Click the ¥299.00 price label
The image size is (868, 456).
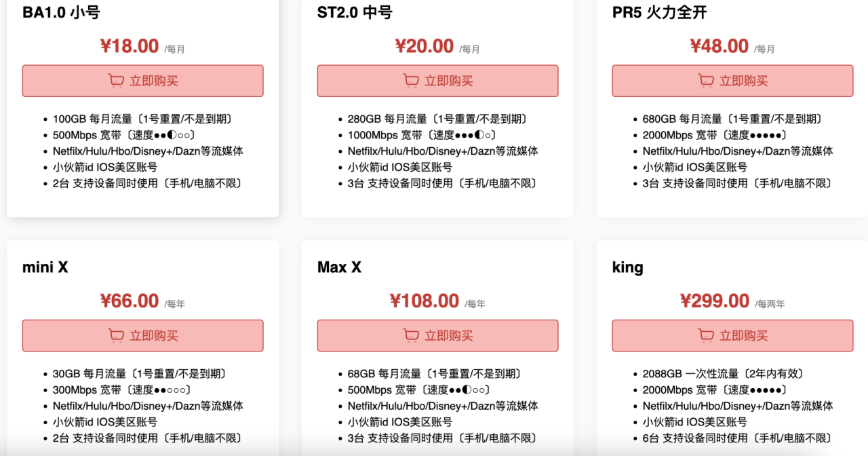click(714, 301)
